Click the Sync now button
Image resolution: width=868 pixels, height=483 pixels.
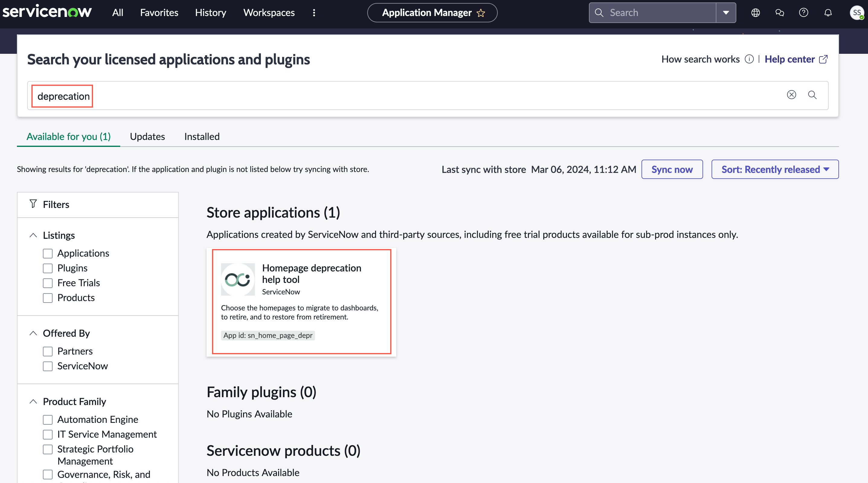[672, 169]
